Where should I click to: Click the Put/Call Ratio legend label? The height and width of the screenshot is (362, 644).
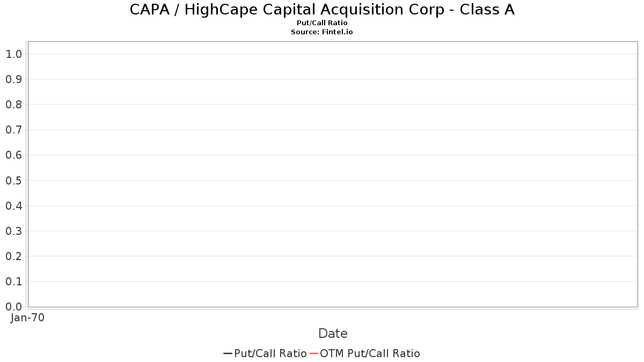click(270, 353)
